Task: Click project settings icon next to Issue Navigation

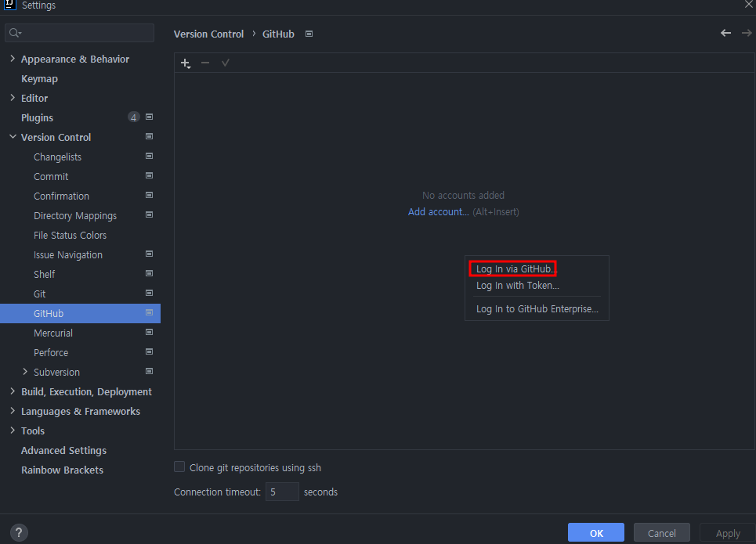Action: [149, 254]
